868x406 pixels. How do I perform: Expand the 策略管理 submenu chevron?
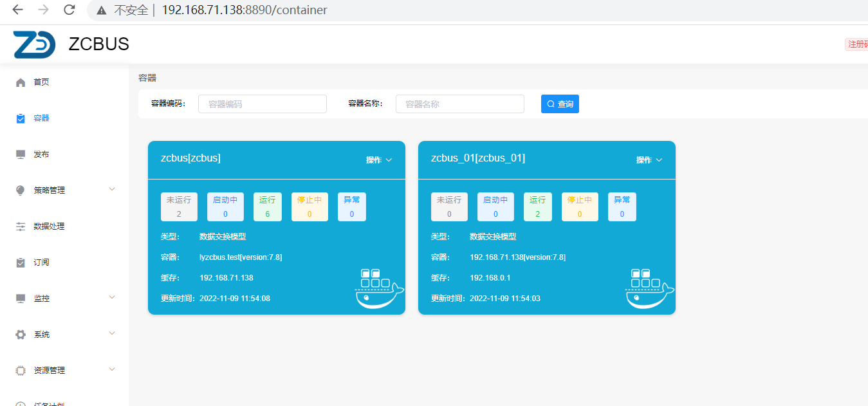(x=112, y=189)
